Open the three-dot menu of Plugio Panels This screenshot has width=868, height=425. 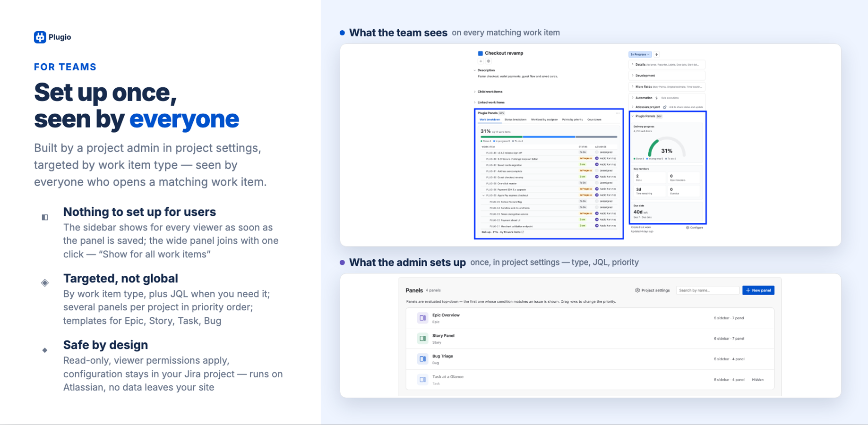pos(618,113)
